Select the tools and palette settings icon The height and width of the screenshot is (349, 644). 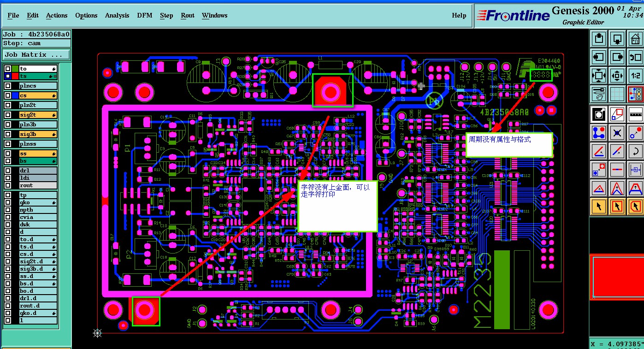point(598,94)
